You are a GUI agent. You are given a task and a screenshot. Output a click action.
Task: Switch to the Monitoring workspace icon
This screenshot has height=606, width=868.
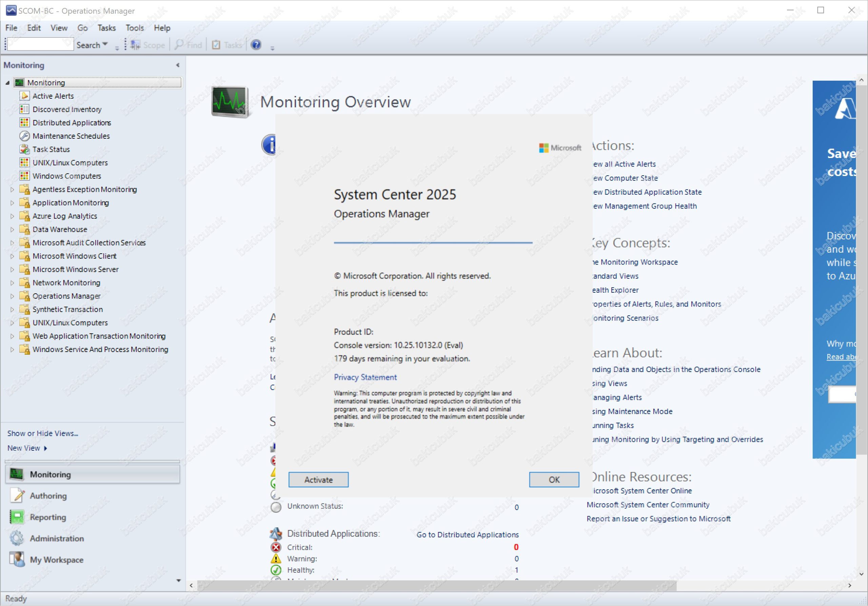[17, 474]
